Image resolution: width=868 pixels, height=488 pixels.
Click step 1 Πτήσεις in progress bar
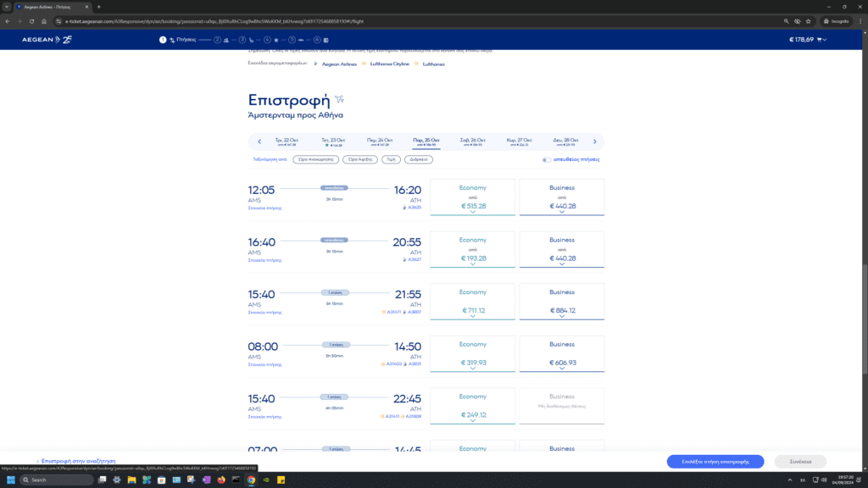click(x=178, y=40)
